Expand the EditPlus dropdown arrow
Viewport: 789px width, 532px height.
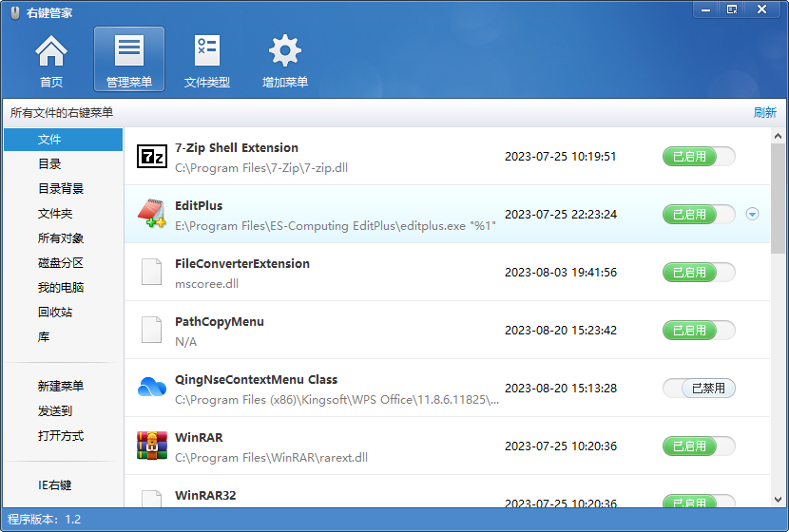[x=753, y=215]
